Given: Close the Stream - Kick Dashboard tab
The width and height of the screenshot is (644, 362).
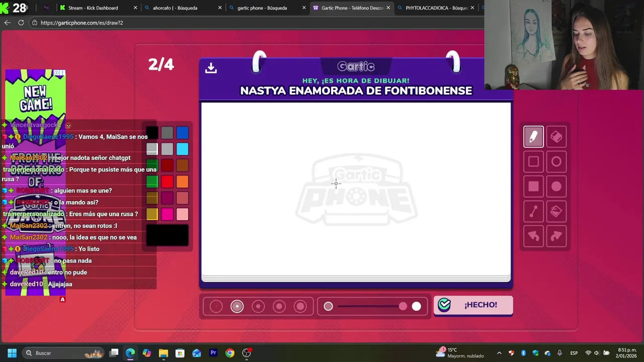Looking at the screenshot, I should pyautogui.click(x=135, y=8).
